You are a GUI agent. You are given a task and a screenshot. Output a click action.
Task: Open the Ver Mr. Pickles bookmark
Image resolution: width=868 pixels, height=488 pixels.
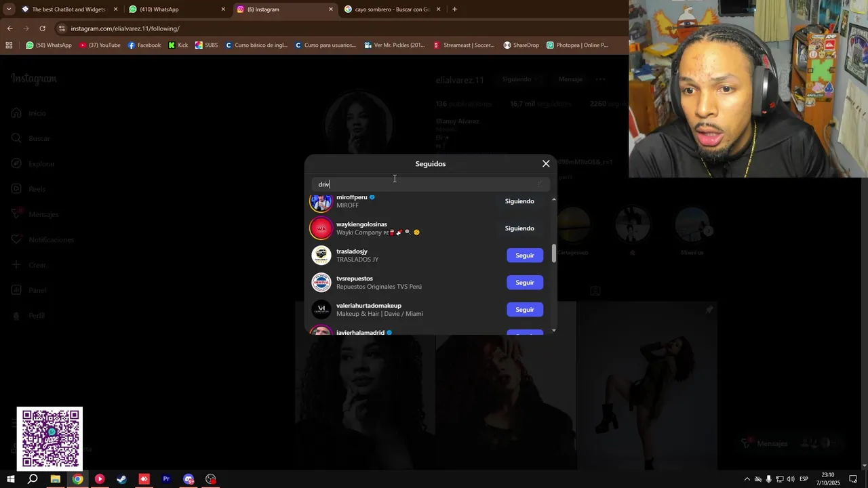pyautogui.click(x=395, y=45)
